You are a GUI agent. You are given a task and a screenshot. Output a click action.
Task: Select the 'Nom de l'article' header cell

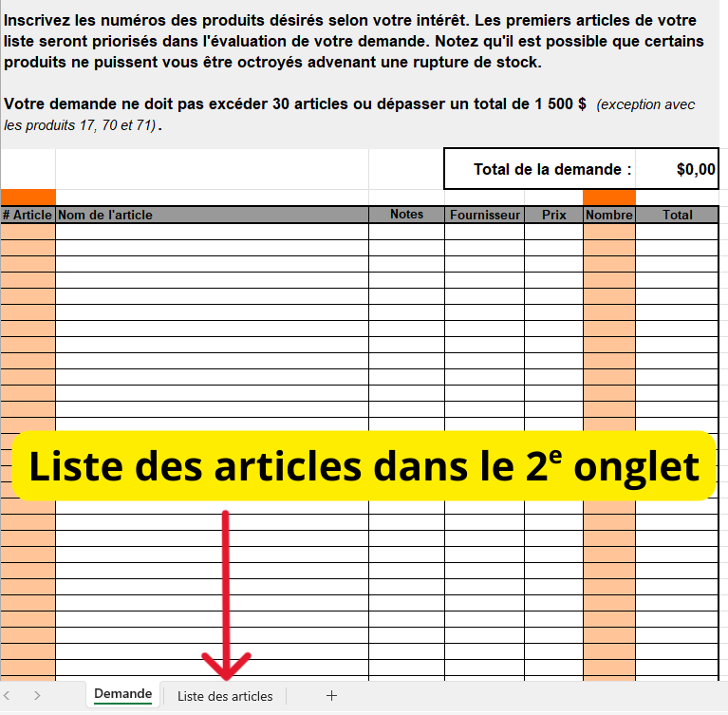click(x=212, y=215)
